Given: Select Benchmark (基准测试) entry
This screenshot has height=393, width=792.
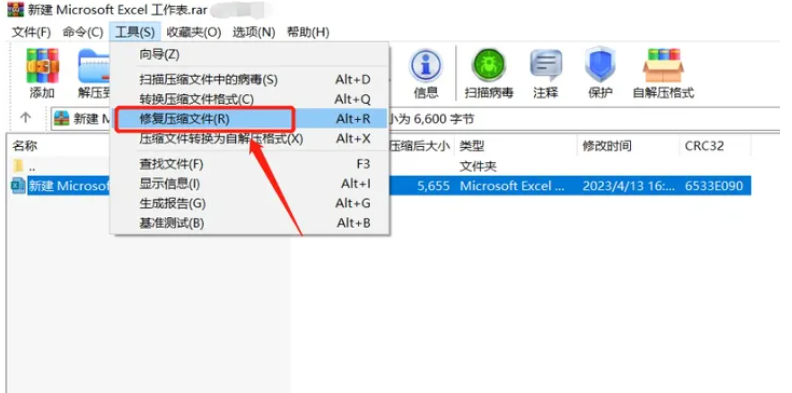Looking at the screenshot, I should 250,223.
